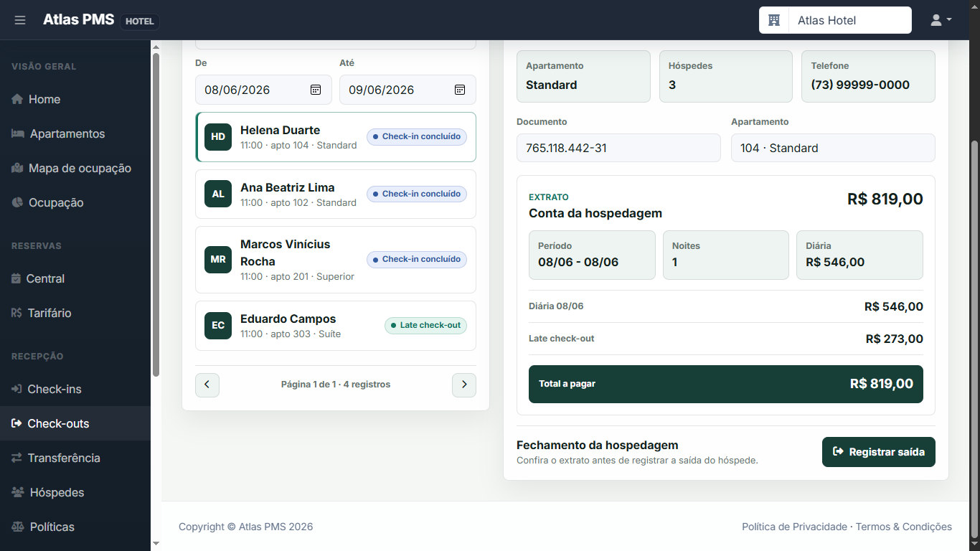This screenshot has height=551, width=980.
Task: Go to the previous page of records
Action: click(207, 385)
